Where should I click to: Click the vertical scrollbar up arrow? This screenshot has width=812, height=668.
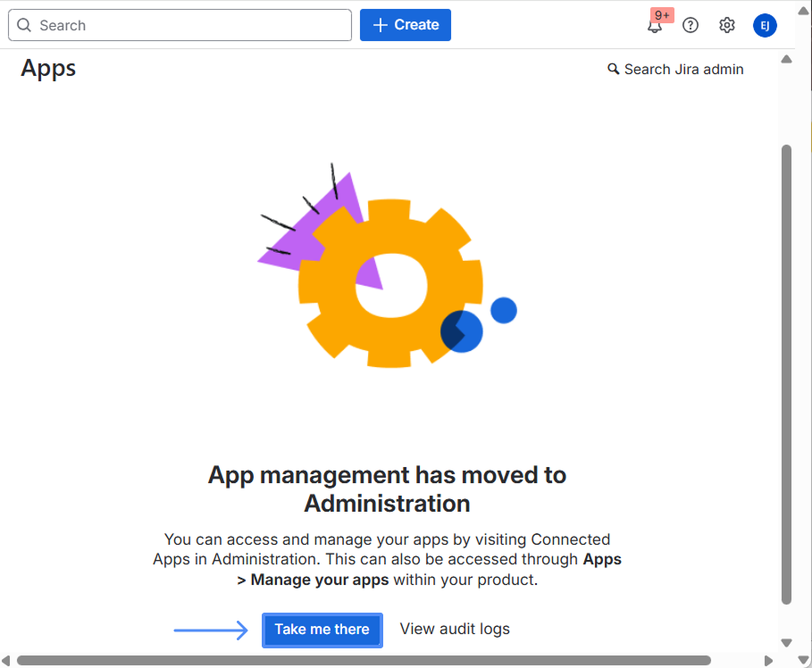pyautogui.click(x=786, y=60)
